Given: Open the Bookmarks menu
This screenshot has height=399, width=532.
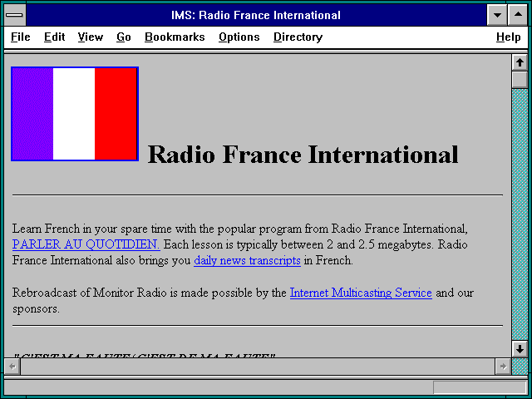Looking at the screenshot, I should click(175, 37).
